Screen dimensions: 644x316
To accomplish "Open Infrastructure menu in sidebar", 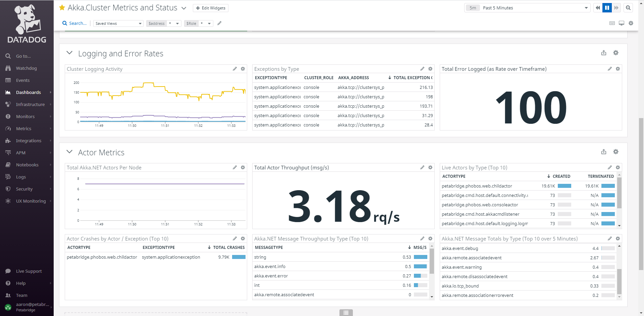I will click(x=27, y=104).
